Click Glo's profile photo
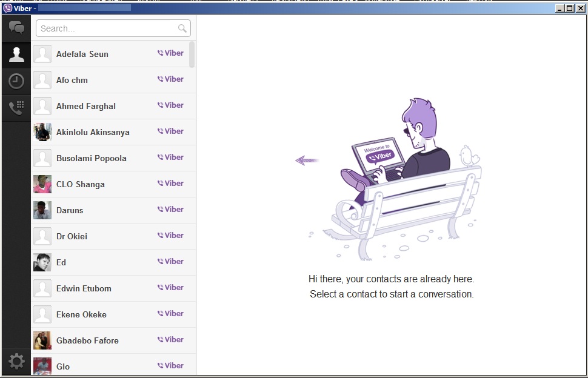The width and height of the screenshot is (588, 378). click(42, 366)
